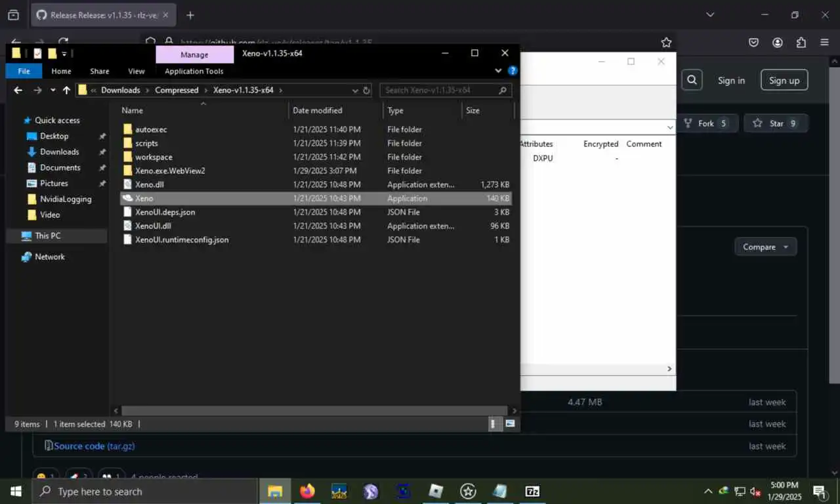Viewport: 840px width, 504px height.
Task: Switch to the Home ribbon tab
Action: click(61, 71)
